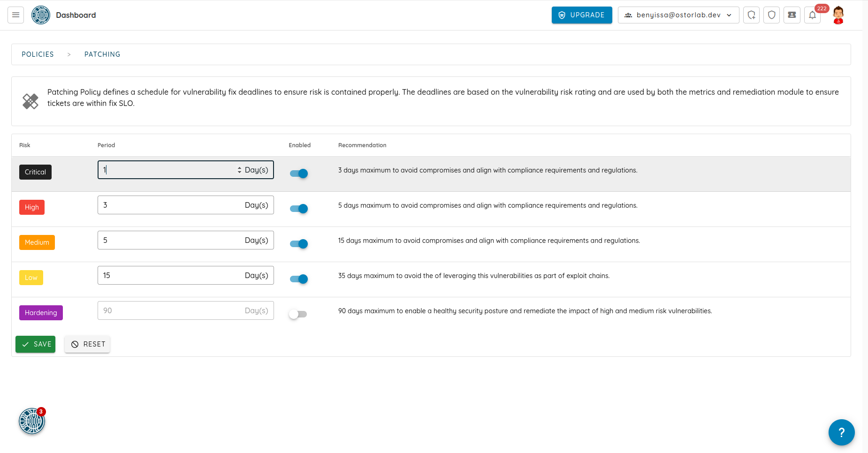Save the patching policy
The width and height of the screenshot is (868, 453).
pos(36,344)
